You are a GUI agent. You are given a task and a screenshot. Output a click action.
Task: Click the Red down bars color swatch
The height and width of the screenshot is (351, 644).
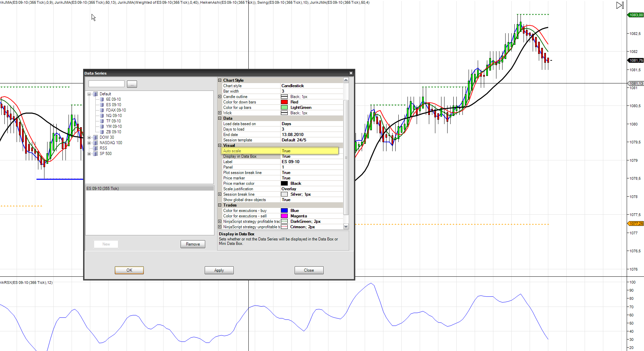coord(284,102)
